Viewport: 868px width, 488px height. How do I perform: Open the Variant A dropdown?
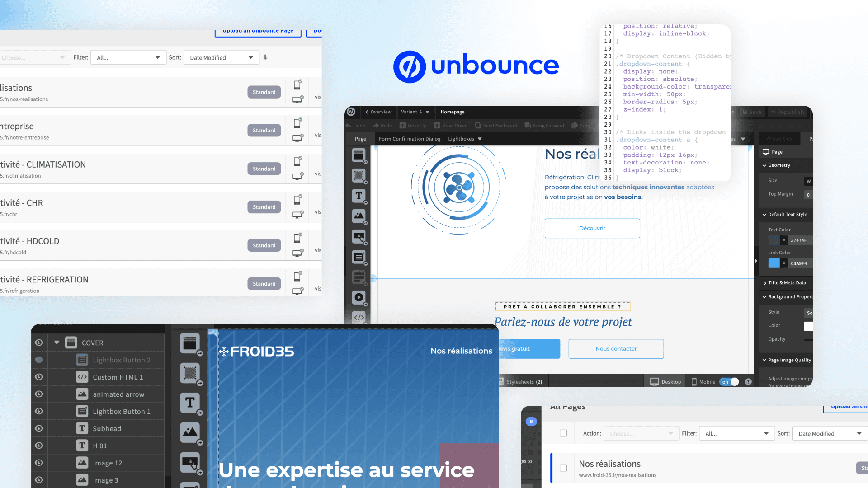pyautogui.click(x=415, y=112)
